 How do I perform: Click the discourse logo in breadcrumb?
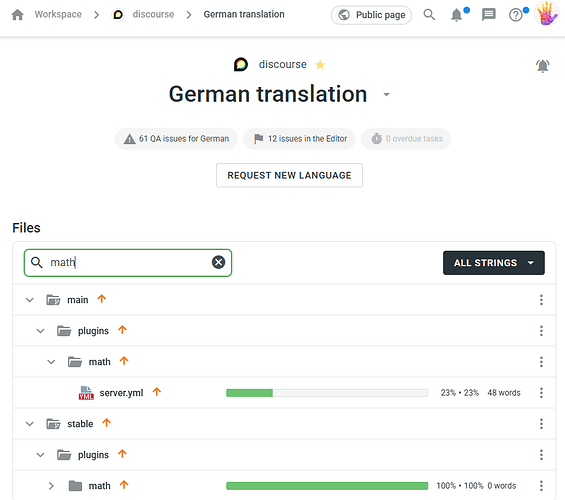pos(118,15)
